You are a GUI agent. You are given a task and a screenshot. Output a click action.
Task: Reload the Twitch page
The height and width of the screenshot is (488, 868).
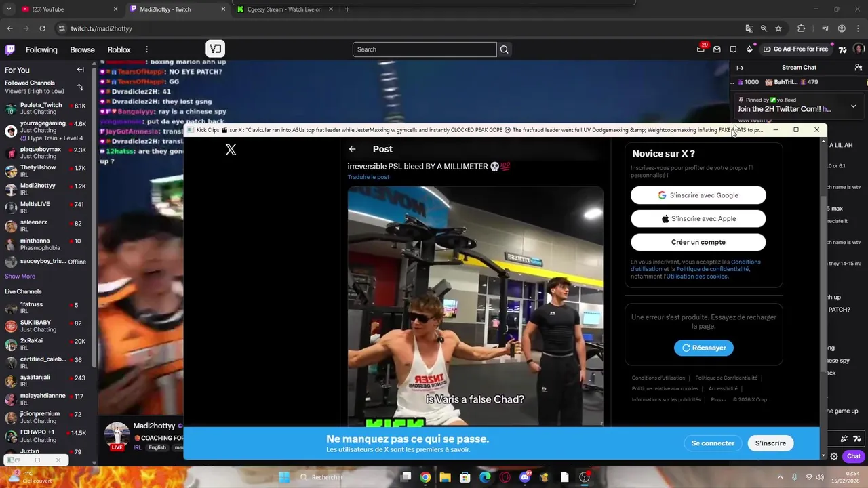coord(42,28)
